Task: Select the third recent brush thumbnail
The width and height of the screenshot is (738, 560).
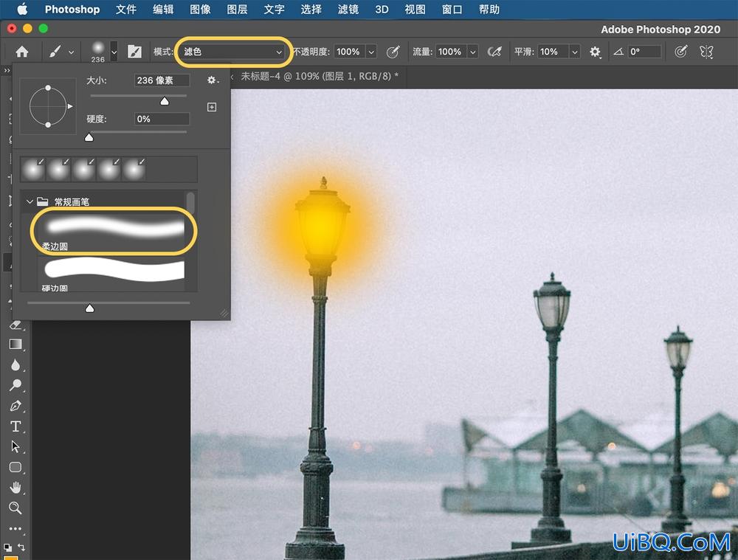Action: 83,170
